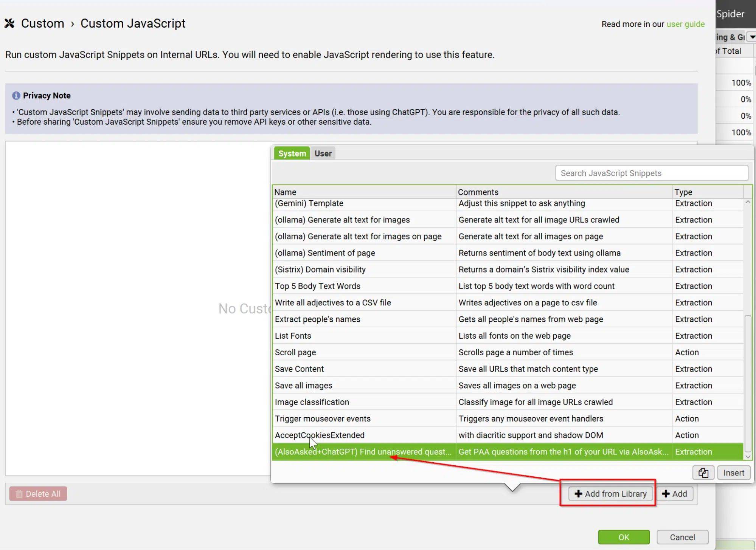Confirm with the green OK button
Viewport: 756px width, 550px height.
click(623, 537)
